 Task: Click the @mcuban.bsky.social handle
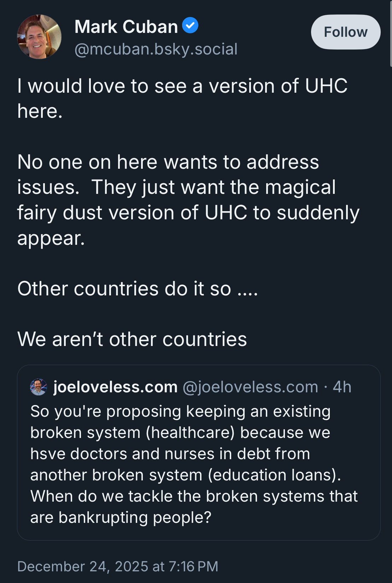pos(156,49)
